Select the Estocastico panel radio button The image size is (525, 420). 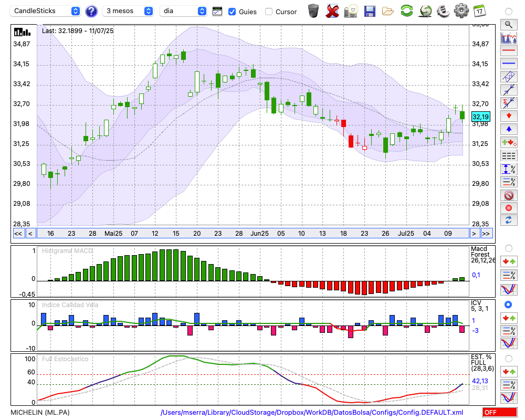tap(508, 359)
